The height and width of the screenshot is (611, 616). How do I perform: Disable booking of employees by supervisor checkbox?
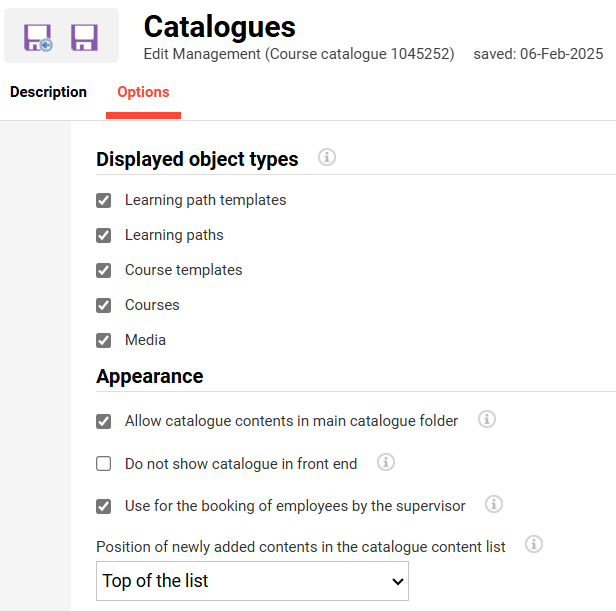(104, 506)
